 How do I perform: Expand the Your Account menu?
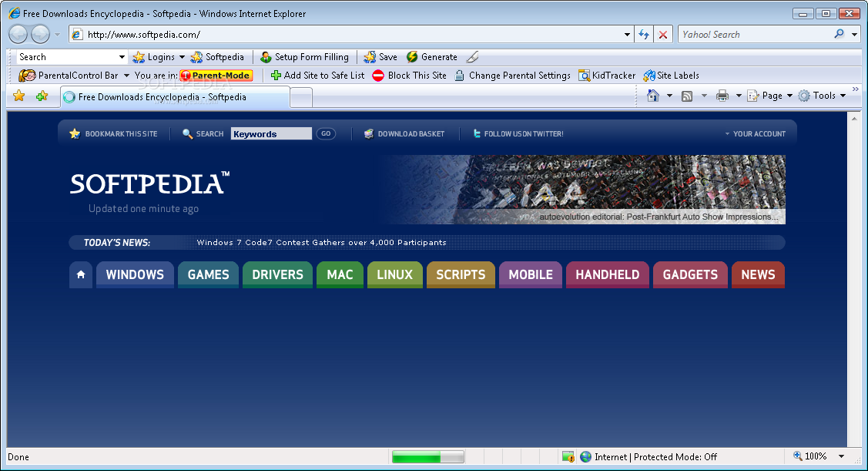[755, 133]
